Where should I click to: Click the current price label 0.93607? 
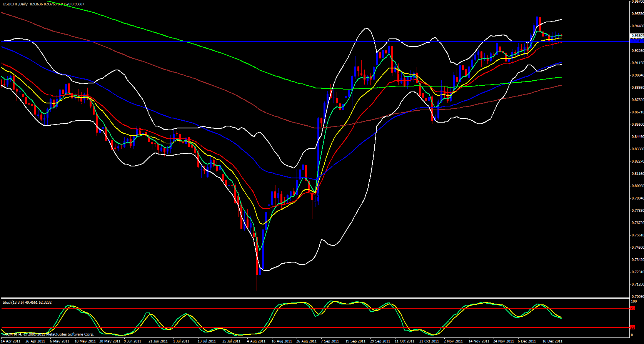tap(637, 36)
